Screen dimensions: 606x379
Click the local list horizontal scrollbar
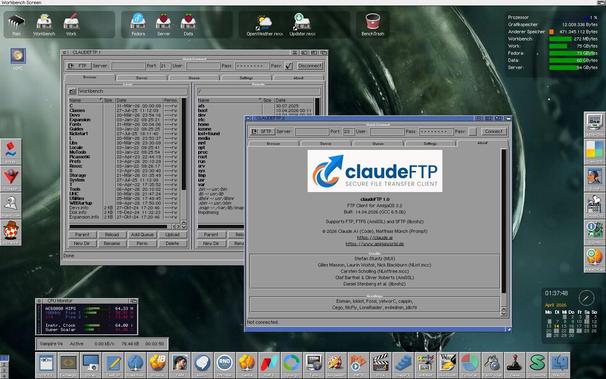click(x=118, y=226)
